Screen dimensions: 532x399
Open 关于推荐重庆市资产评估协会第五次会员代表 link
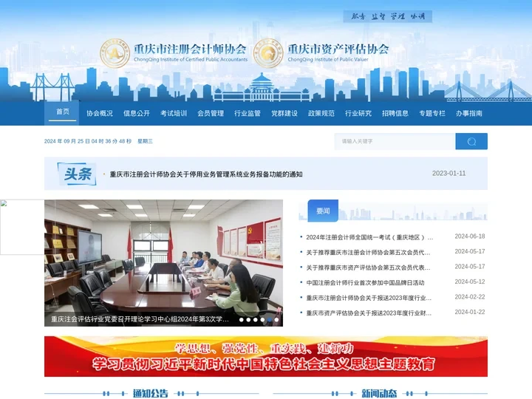click(x=368, y=267)
